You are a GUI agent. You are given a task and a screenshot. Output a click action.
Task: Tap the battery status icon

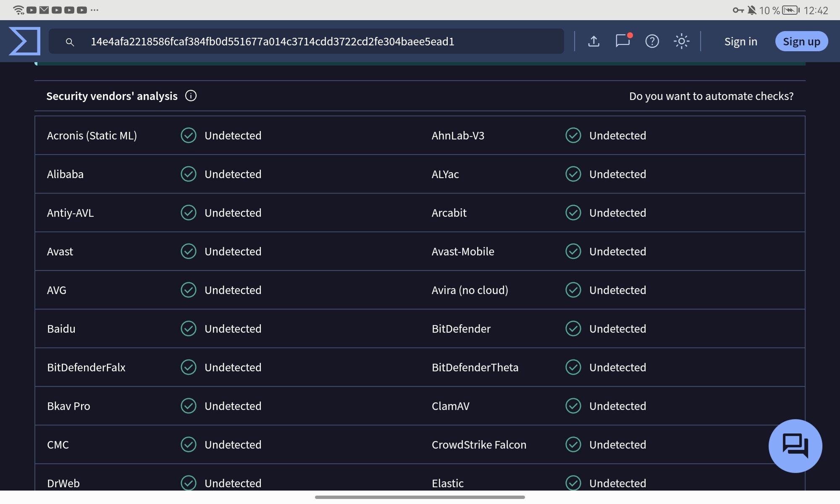point(791,10)
